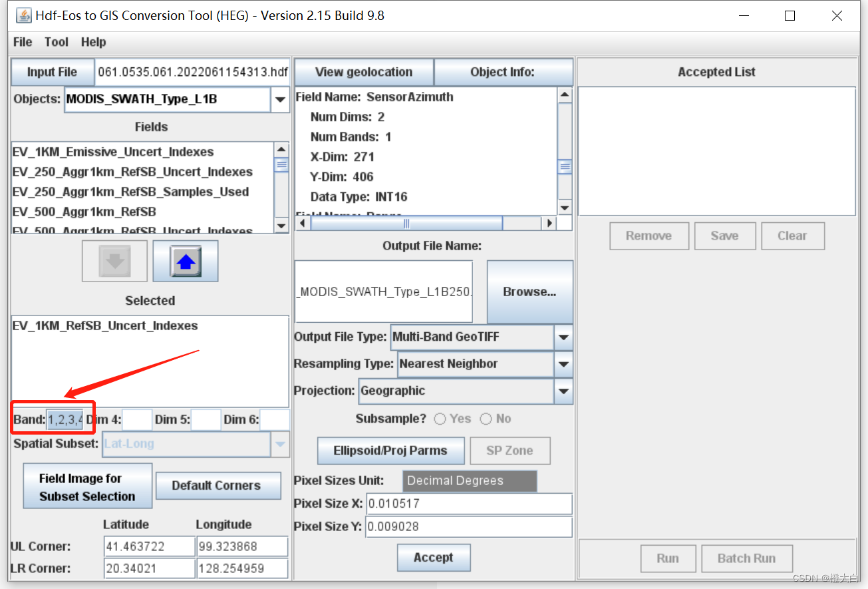Click the UL Corner longitude field
The height and width of the screenshot is (589, 868).
(x=243, y=546)
